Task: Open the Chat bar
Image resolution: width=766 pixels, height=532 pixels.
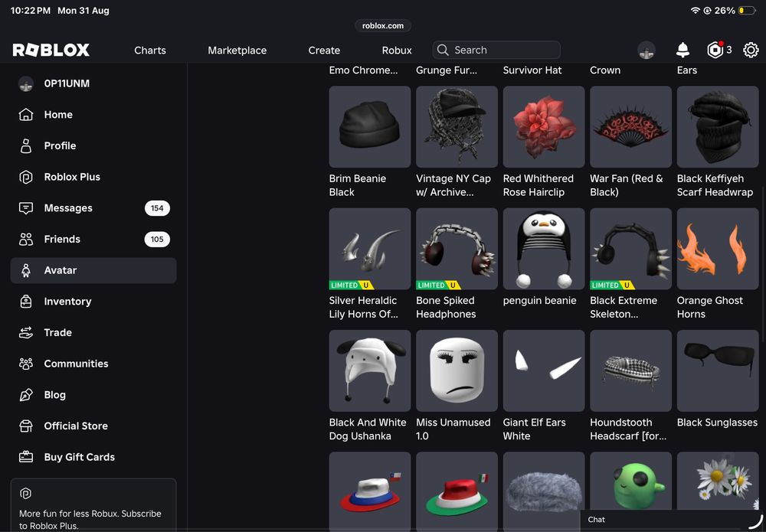Action: click(x=673, y=520)
